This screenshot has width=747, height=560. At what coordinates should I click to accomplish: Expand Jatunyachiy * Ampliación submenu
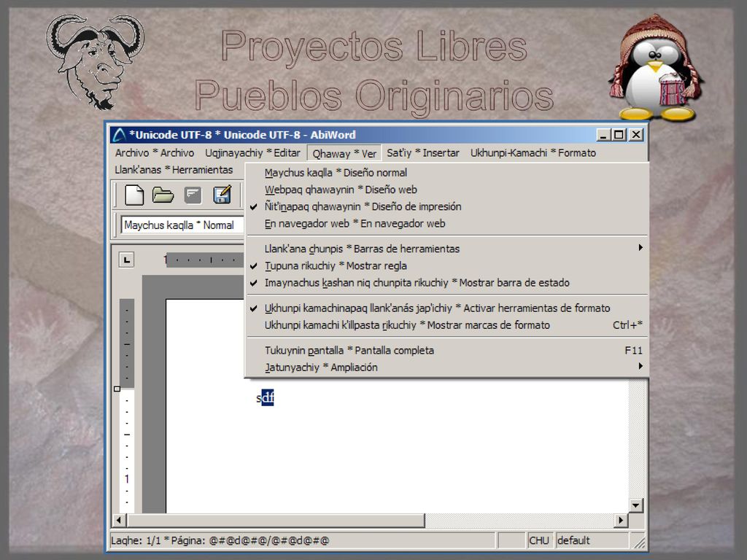coord(447,367)
